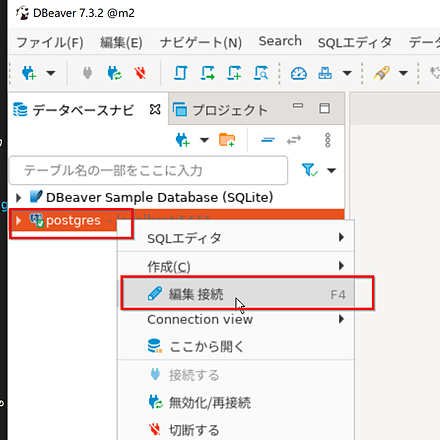Open 作成(C) submenu in context menu
The image size is (440, 440).
tap(236, 266)
